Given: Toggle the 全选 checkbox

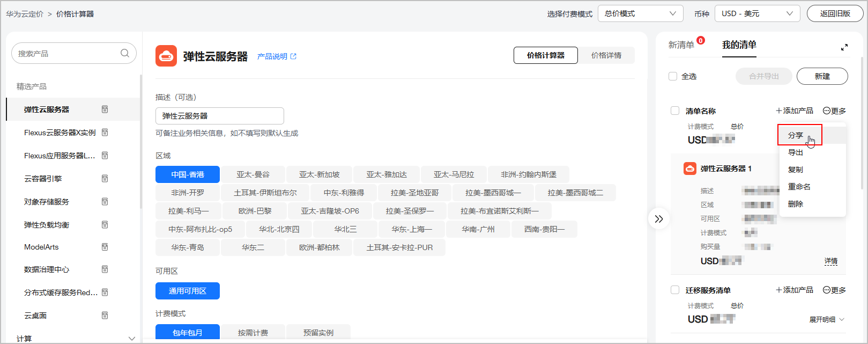Looking at the screenshot, I should coord(673,76).
